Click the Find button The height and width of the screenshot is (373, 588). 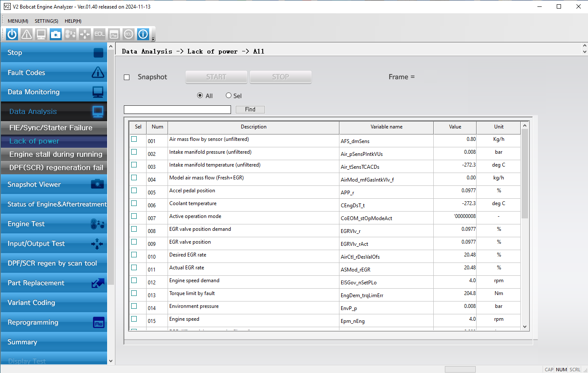coord(250,110)
